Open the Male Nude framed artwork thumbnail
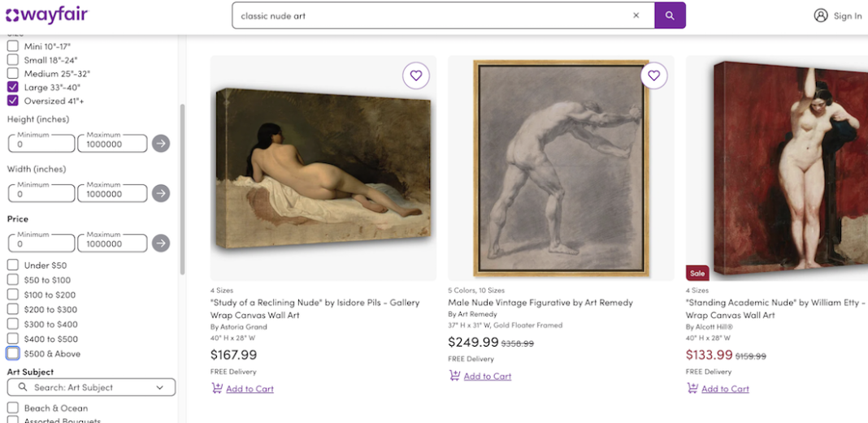 pos(562,168)
